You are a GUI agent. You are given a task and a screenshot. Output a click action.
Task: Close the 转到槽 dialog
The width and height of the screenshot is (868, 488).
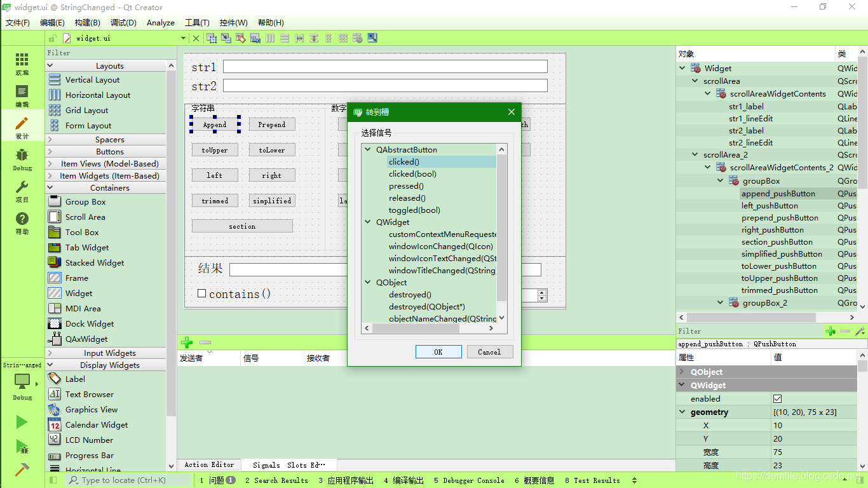[x=512, y=112]
